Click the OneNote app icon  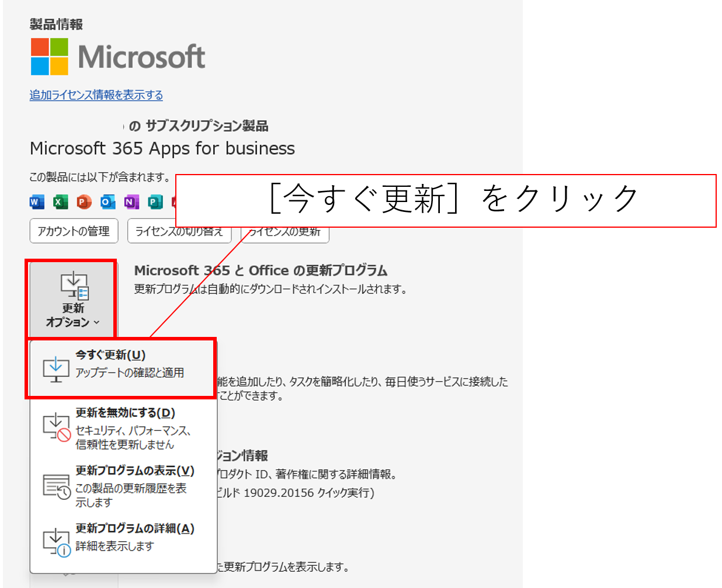[x=131, y=202]
